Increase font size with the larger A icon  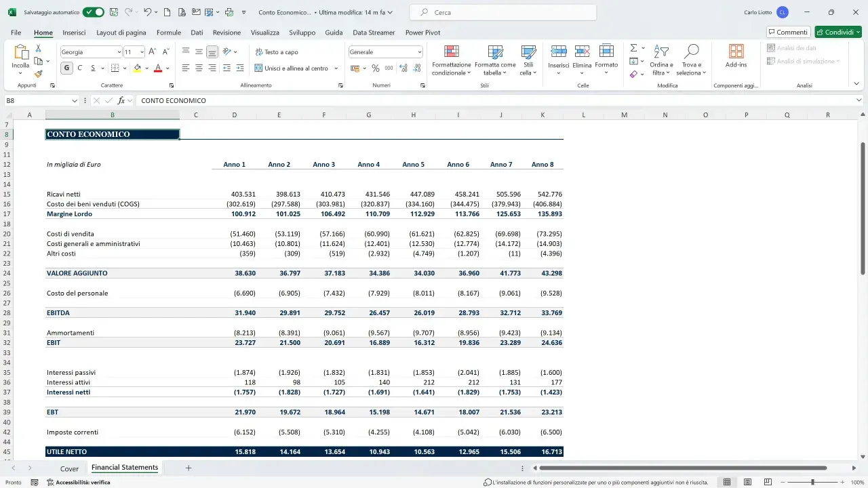(x=152, y=52)
